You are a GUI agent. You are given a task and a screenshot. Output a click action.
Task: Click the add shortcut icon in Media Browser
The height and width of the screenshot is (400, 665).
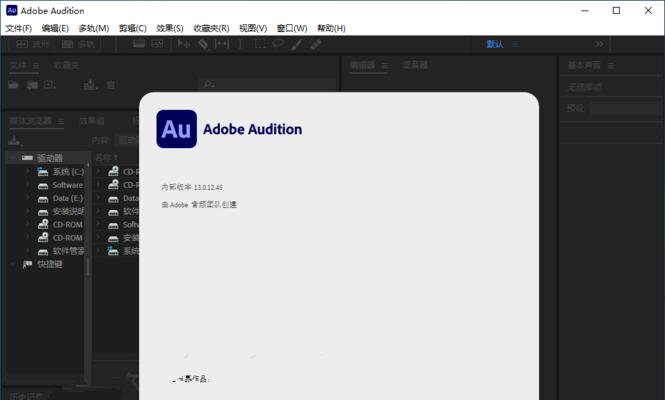click(x=15, y=140)
